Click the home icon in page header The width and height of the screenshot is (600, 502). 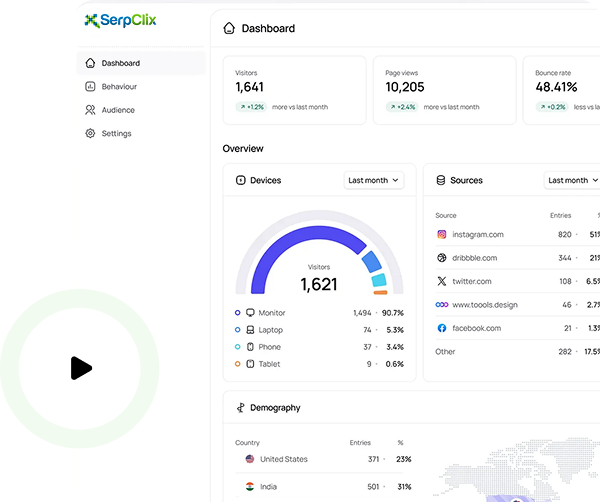(229, 28)
